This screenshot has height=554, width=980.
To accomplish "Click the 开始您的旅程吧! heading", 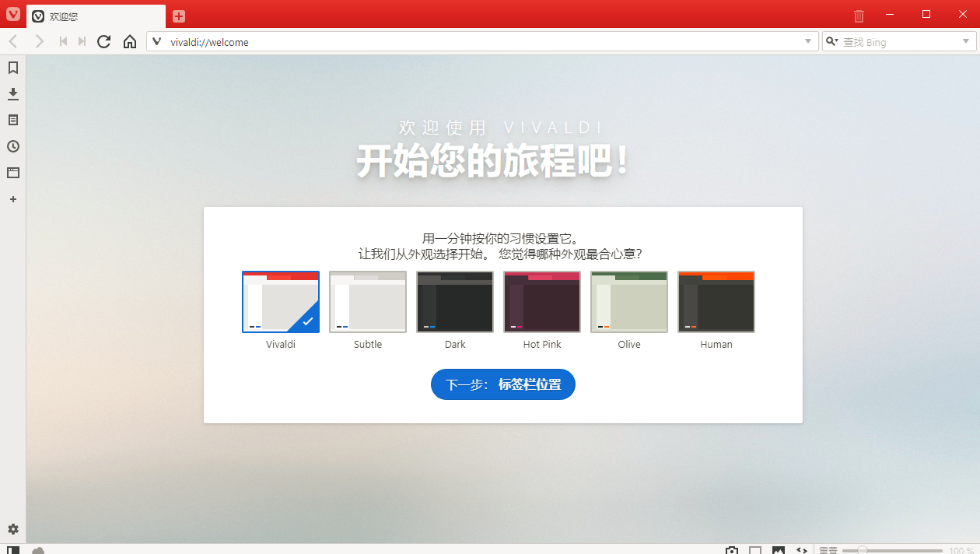I will click(x=492, y=160).
